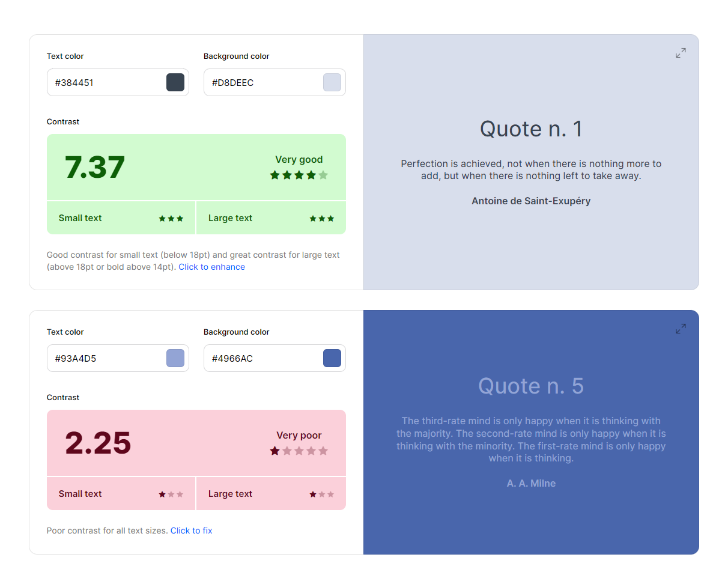
Task: Click the 'Background color' label above #4966AC
Action: pyautogui.click(x=237, y=332)
